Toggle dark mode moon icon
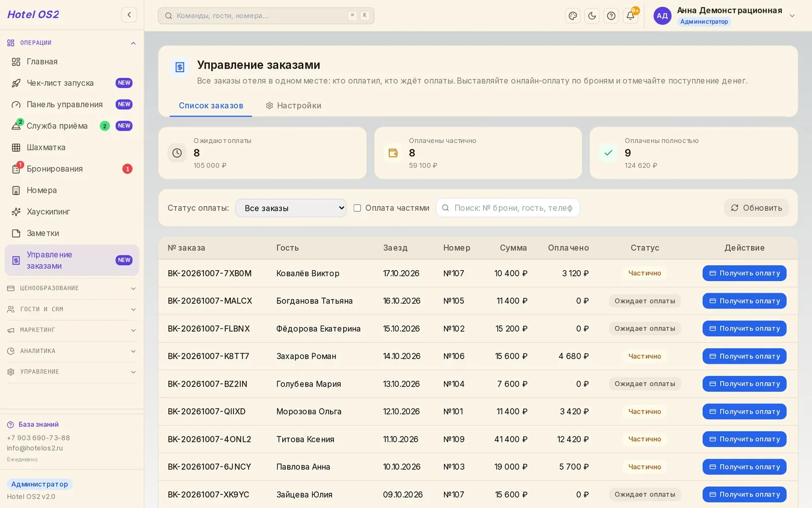This screenshot has width=812, height=508. coord(592,16)
